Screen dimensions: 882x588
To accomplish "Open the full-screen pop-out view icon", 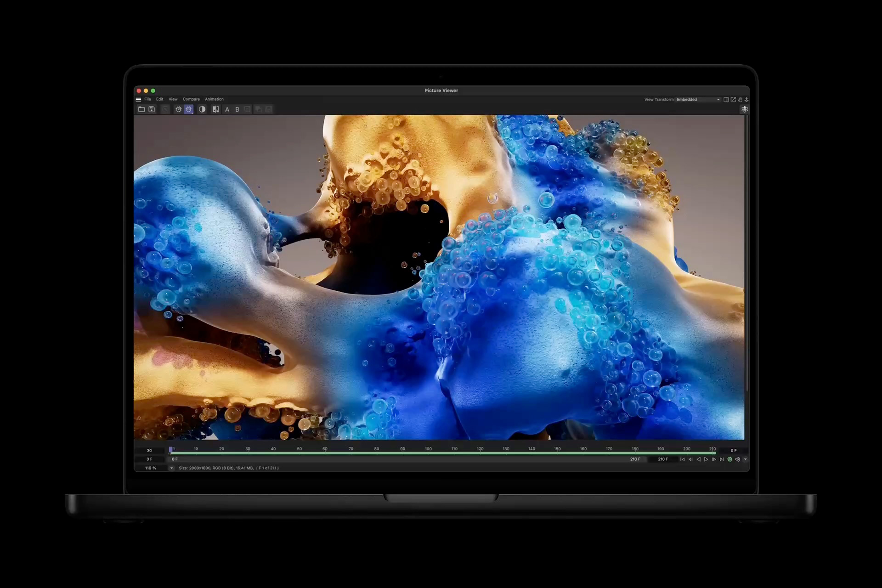I will point(733,99).
